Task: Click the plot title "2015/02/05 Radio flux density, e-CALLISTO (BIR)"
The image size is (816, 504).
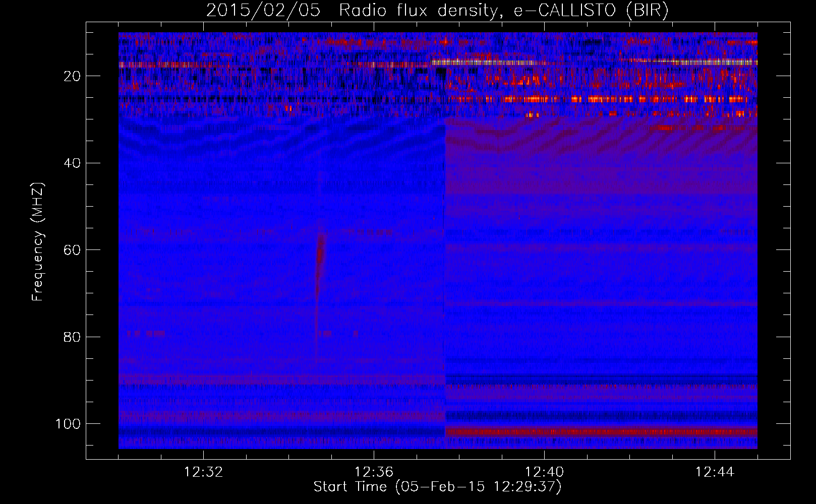Action: point(437,10)
